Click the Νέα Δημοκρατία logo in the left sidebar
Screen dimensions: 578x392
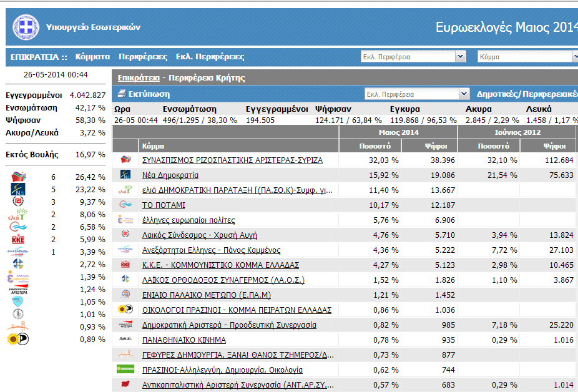coord(18,189)
